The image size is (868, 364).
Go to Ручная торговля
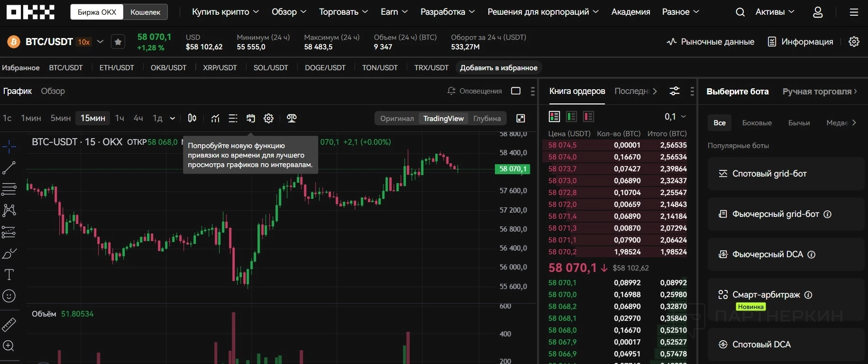pyautogui.click(x=820, y=91)
